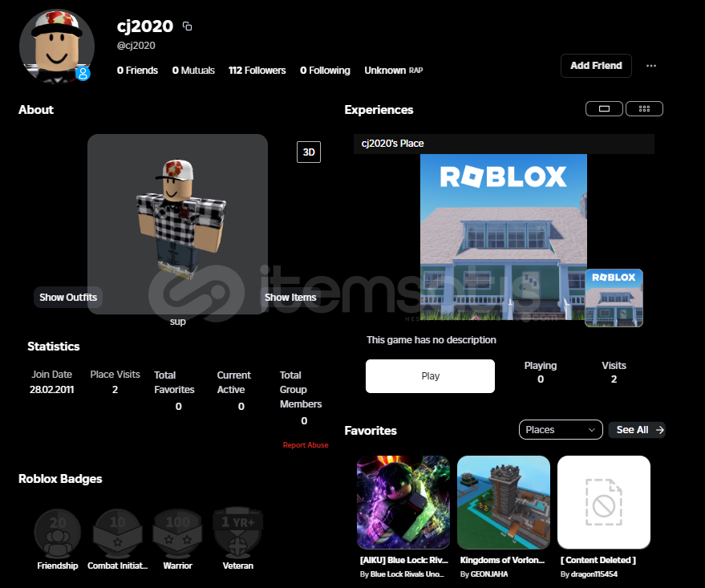The width and height of the screenshot is (705, 588).
Task: Open the three-dot profile options menu
Action: 651,66
